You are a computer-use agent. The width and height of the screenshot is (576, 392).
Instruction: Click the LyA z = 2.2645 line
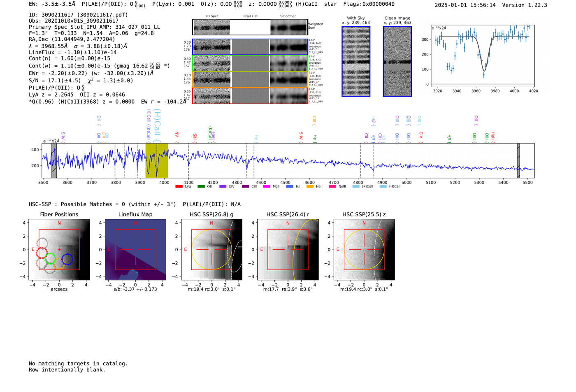(77, 95)
